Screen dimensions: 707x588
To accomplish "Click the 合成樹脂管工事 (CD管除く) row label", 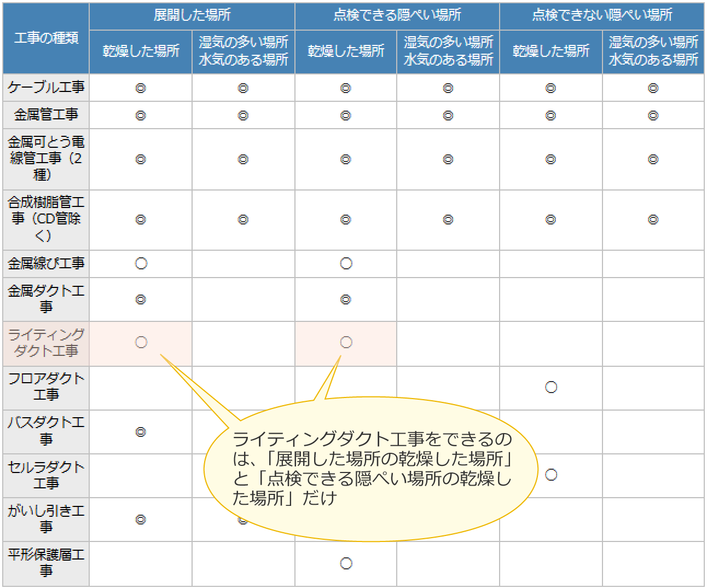I will point(46,220).
